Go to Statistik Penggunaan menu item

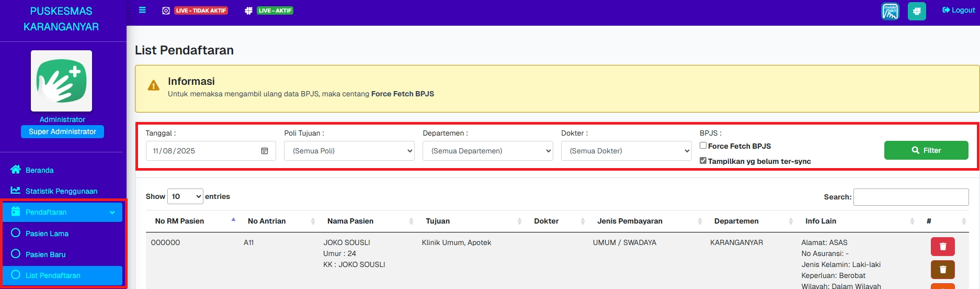tap(61, 191)
